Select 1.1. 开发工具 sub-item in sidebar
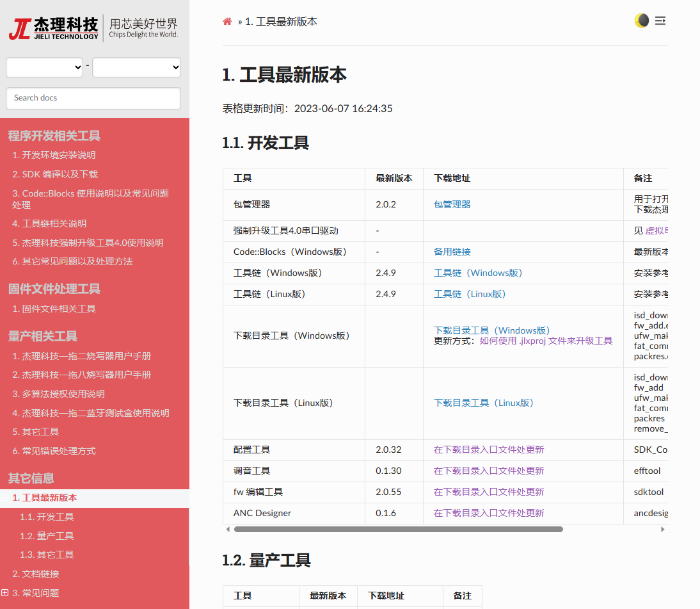 pyautogui.click(x=47, y=517)
